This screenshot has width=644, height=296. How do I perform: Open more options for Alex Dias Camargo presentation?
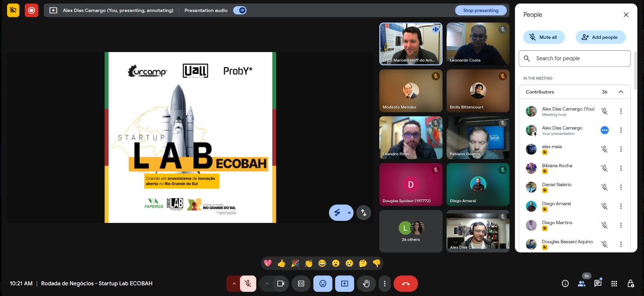click(621, 130)
